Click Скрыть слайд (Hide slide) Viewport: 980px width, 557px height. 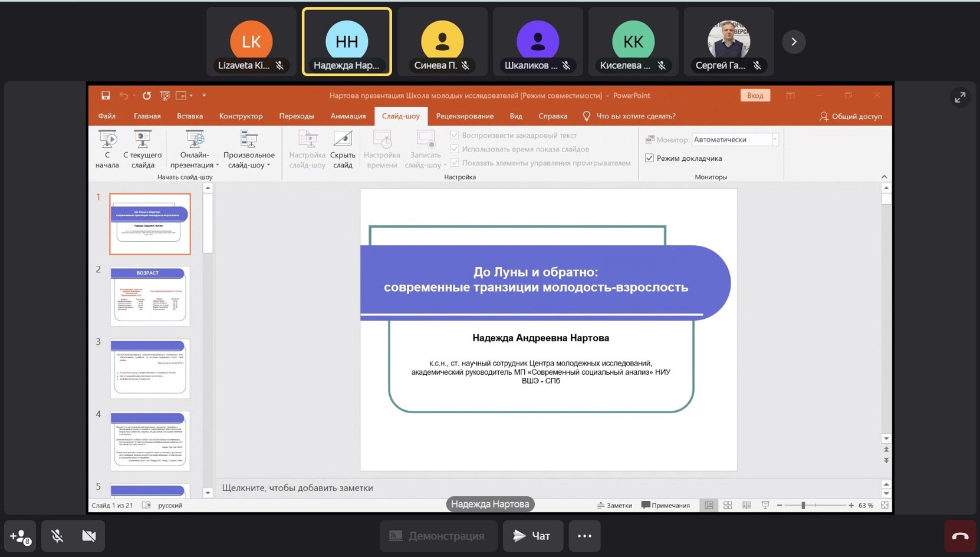(343, 150)
